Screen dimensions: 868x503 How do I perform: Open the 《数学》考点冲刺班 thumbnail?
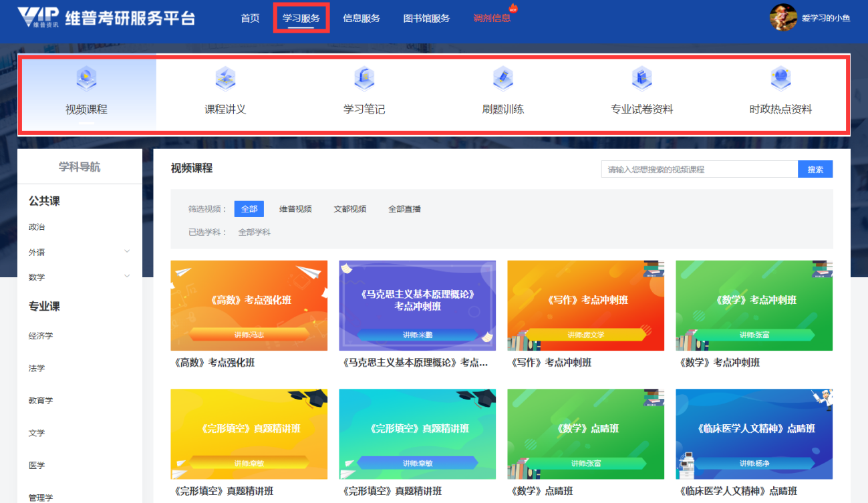tap(754, 305)
